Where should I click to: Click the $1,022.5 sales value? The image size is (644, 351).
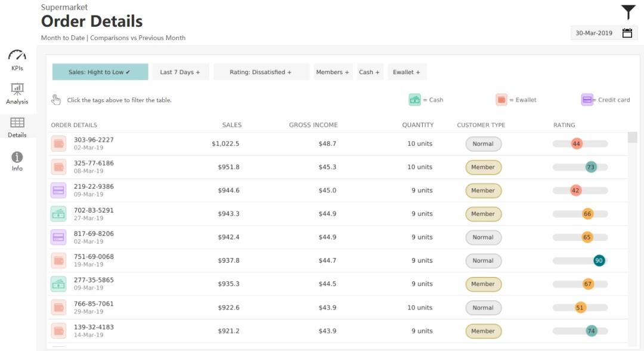pos(225,144)
